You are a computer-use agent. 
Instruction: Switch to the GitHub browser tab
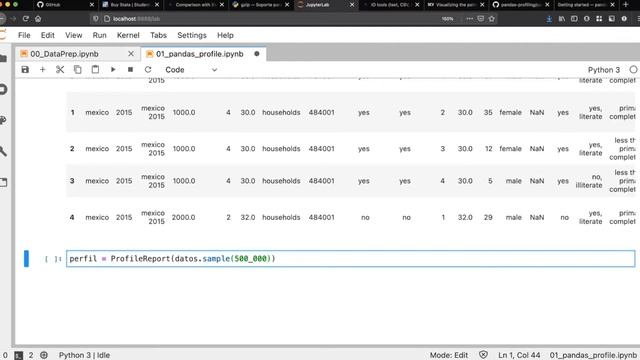[64, 5]
